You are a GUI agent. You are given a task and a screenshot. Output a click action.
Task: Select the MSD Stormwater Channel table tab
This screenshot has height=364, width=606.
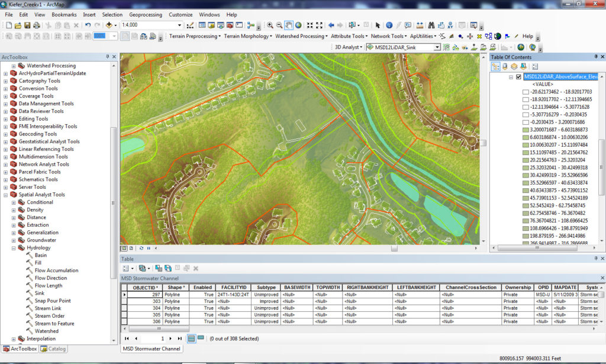click(x=151, y=349)
